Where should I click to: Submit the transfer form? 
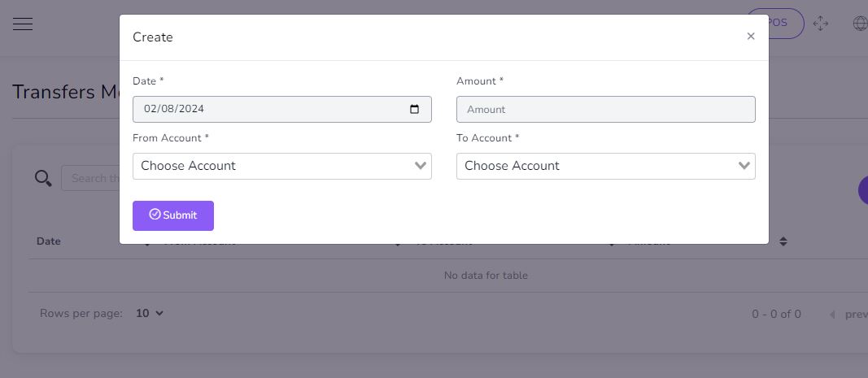pos(173,216)
